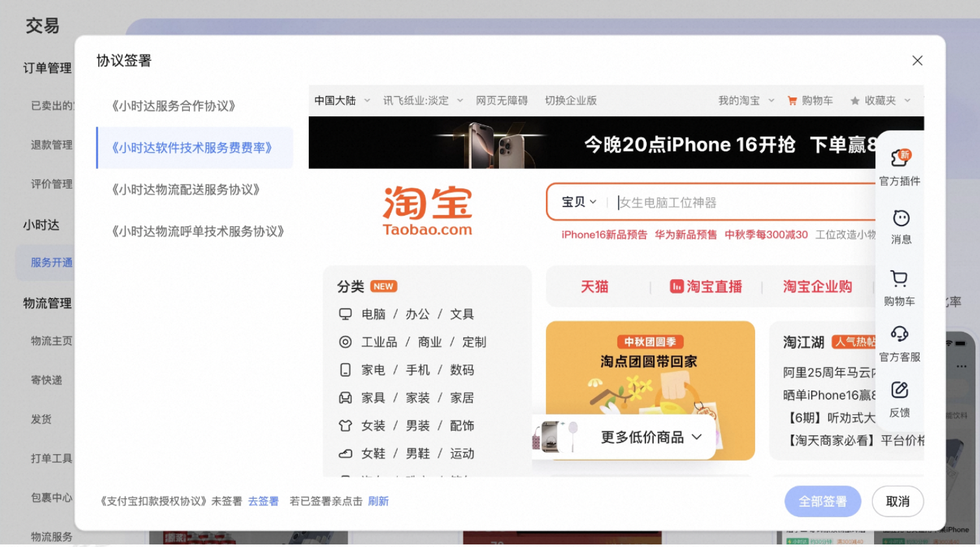
Task: Open the 消息 smiley icon
Action: (901, 218)
